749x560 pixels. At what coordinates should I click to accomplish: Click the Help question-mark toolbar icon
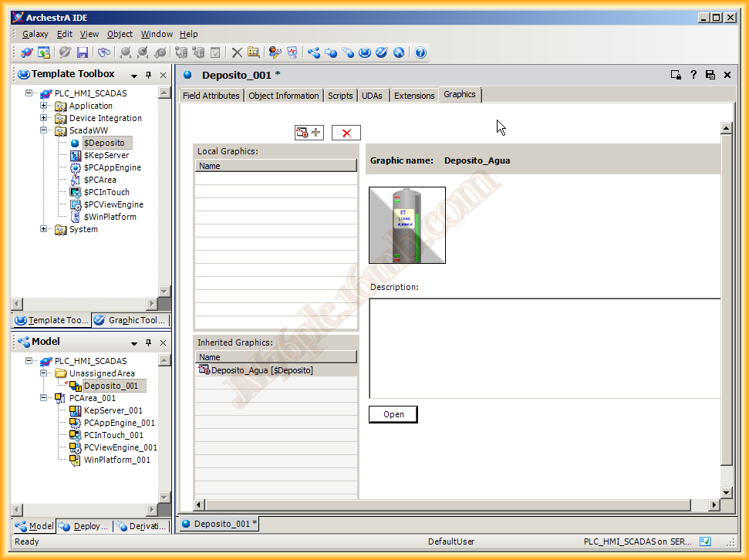[420, 52]
